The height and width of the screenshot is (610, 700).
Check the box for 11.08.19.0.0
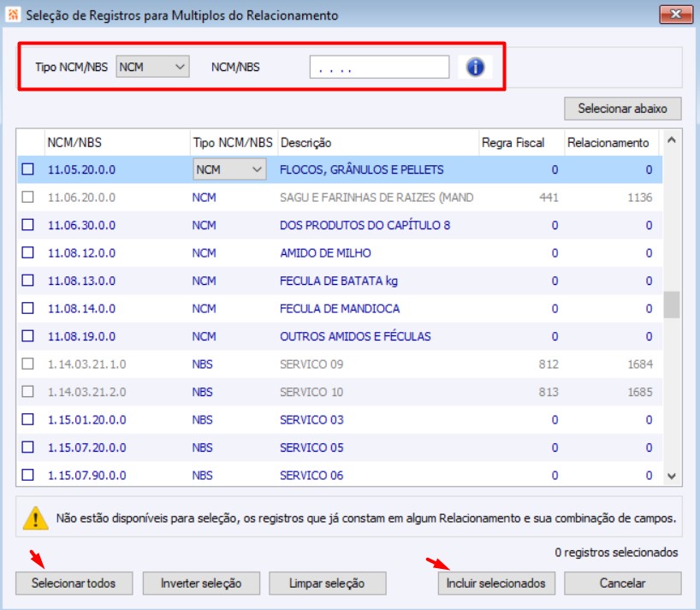[27, 335]
